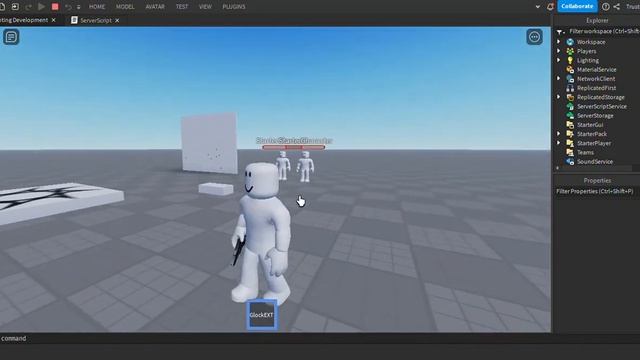The height and width of the screenshot is (360, 640).
Task: Expand the StarterPlayer node arrow
Action: click(558, 143)
